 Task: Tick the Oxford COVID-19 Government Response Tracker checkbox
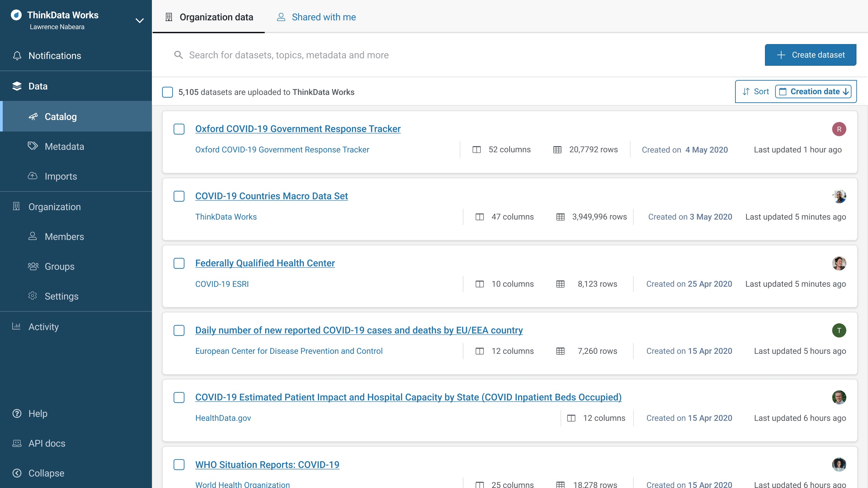[179, 129]
